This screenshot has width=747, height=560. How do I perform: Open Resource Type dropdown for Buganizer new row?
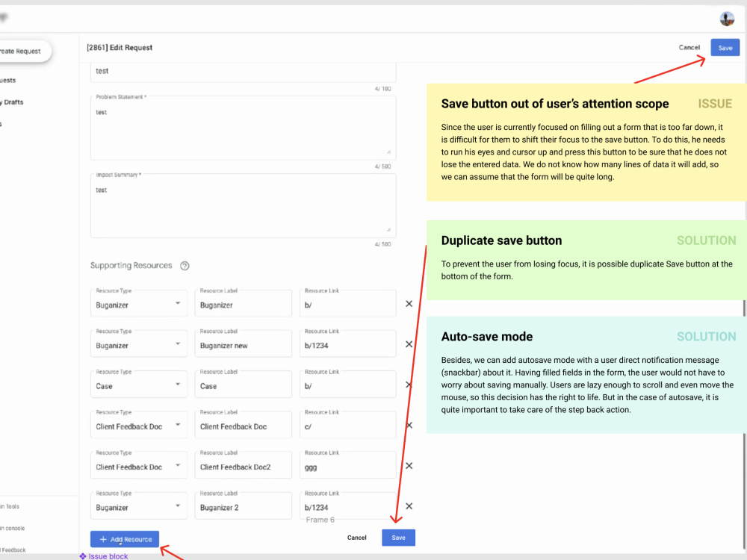(139, 343)
